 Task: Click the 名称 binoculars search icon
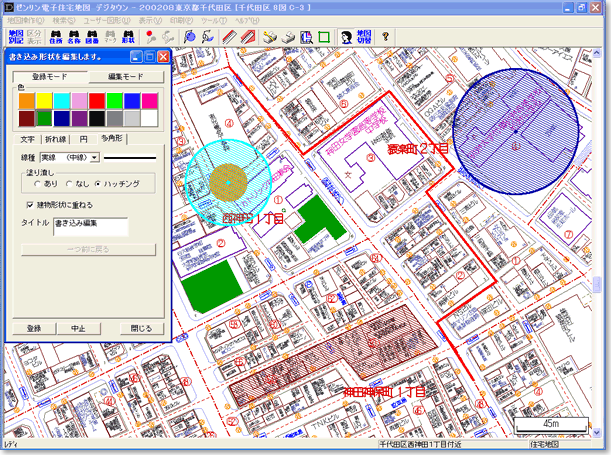[74, 37]
